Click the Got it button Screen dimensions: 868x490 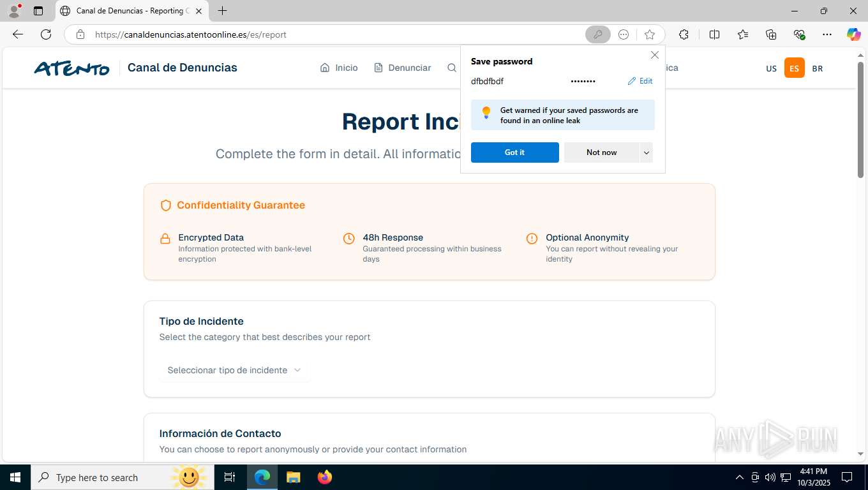(x=514, y=152)
